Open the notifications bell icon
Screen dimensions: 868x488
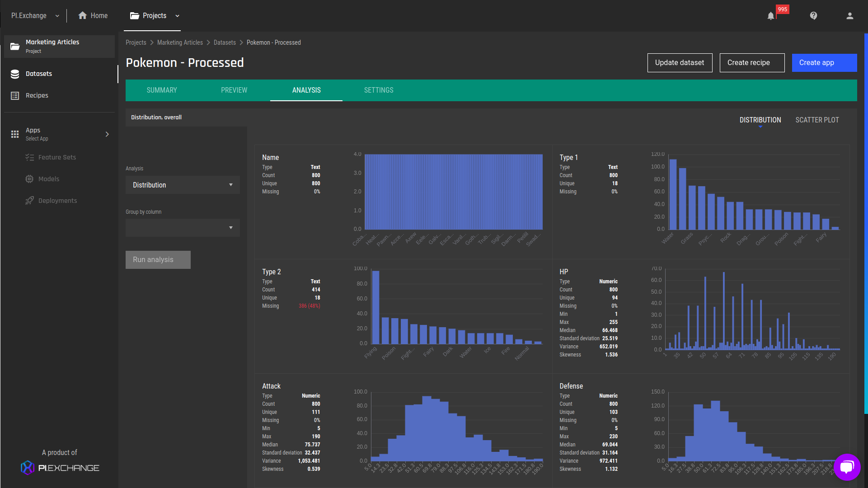click(771, 16)
